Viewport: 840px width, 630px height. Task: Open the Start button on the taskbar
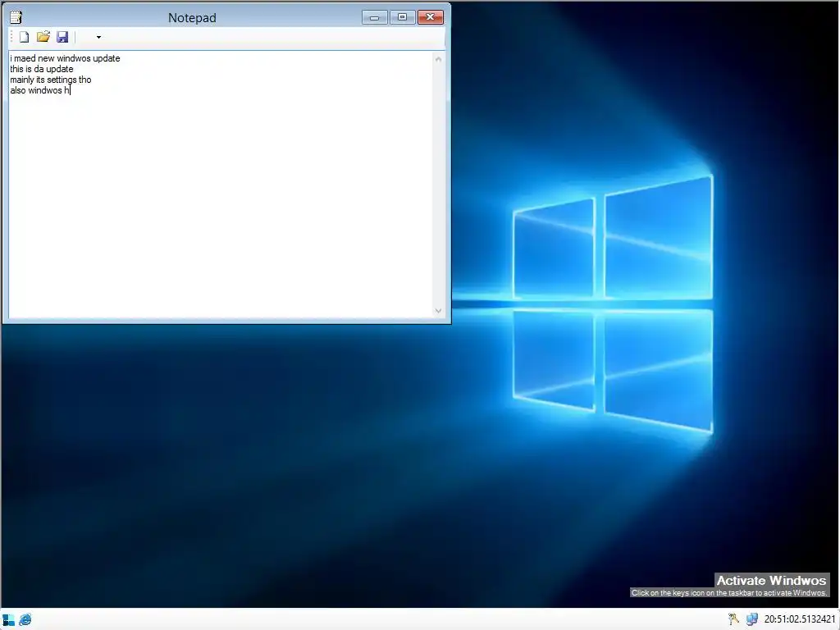tap(8, 620)
